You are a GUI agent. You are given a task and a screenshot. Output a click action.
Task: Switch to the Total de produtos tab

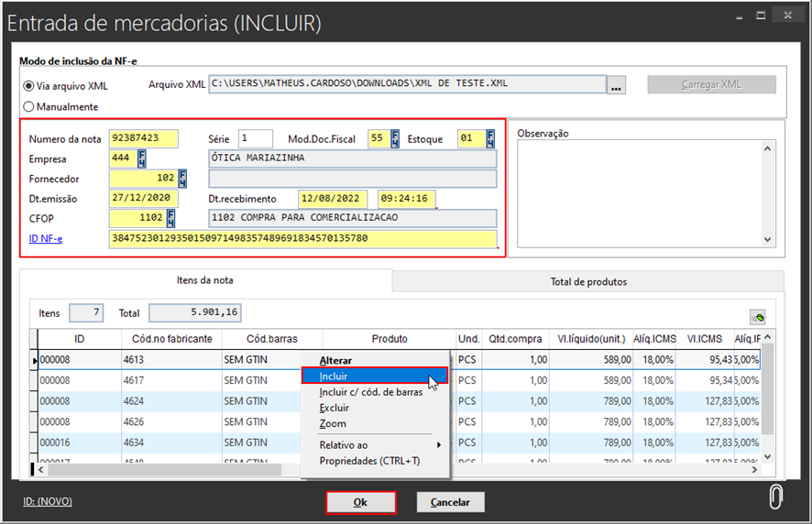[x=587, y=281]
